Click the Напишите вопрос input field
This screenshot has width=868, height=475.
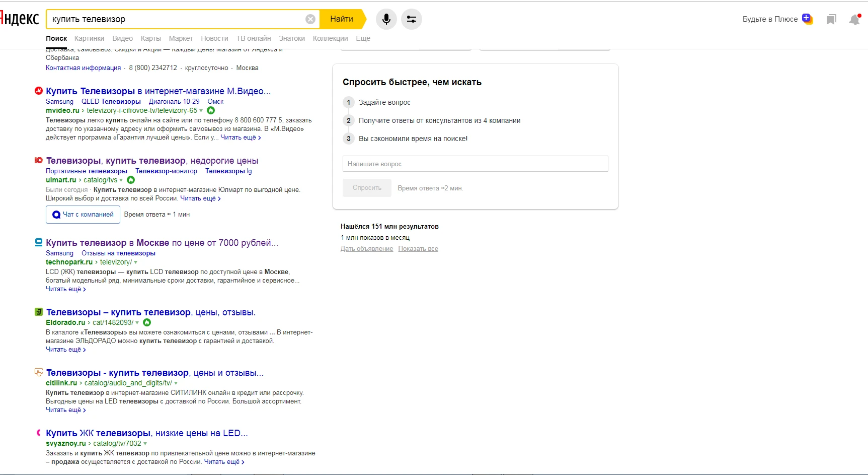[475, 164]
